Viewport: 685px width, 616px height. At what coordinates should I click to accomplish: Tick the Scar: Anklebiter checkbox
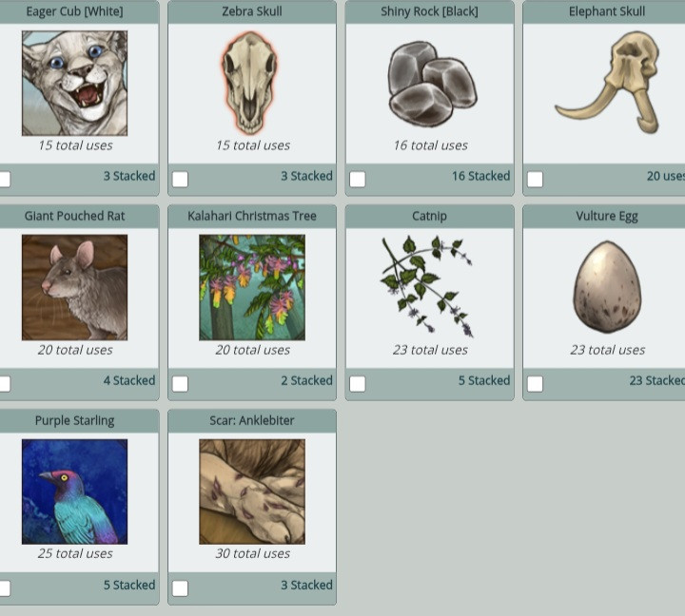(180, 588)
